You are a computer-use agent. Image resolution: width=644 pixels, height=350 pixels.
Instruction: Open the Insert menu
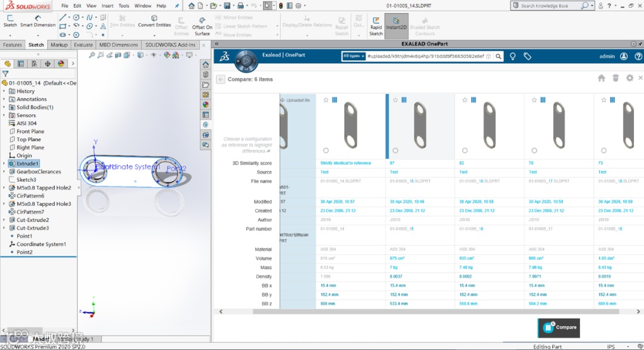click(107, 6)
